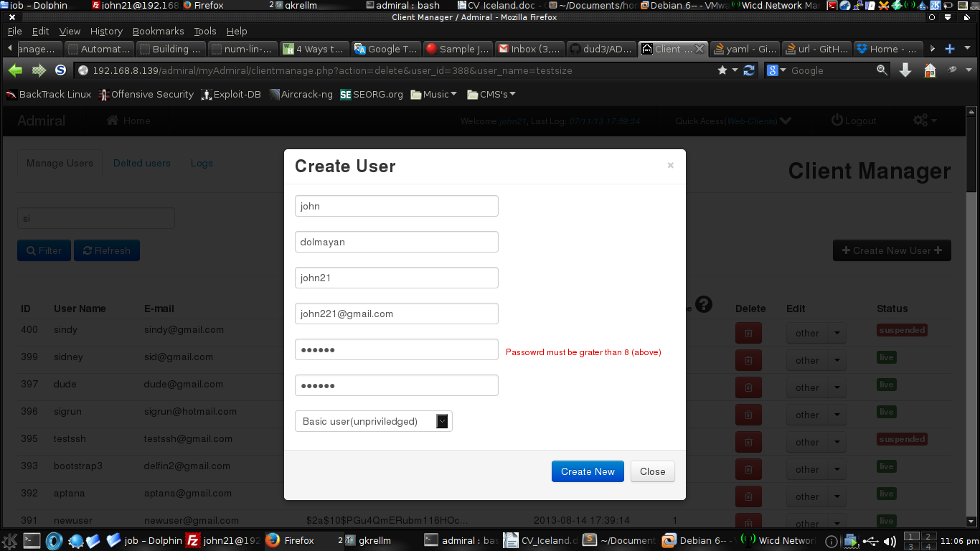This screenshot has width=980, height=551.
Task: Click the volume speaker tray icon
Action: coord(890,541)
